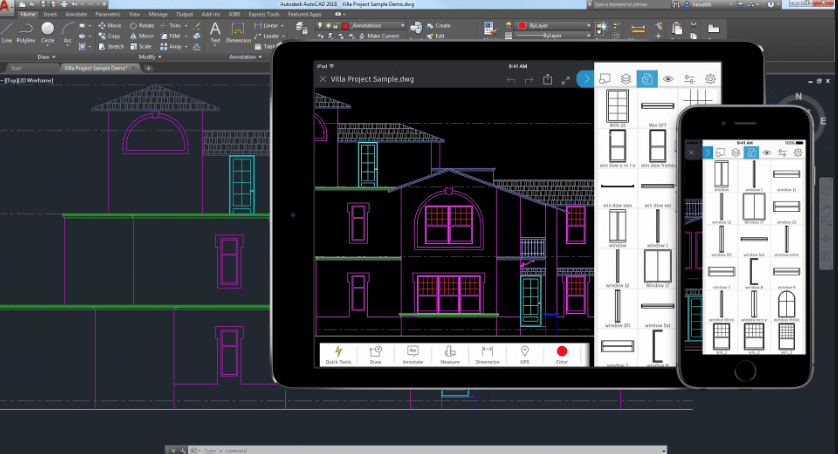Select the Arc tool
838x454 pixels.
coord(67,32)
